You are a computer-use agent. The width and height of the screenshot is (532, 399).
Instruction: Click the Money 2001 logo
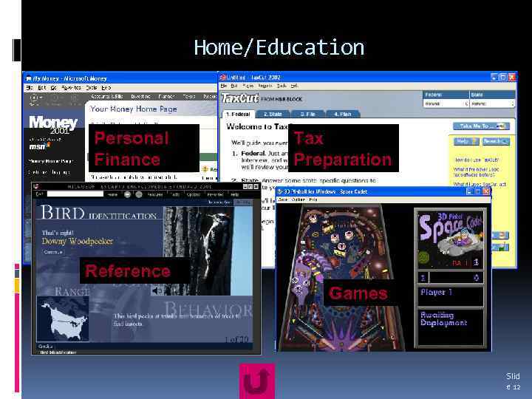coord(53,125)
